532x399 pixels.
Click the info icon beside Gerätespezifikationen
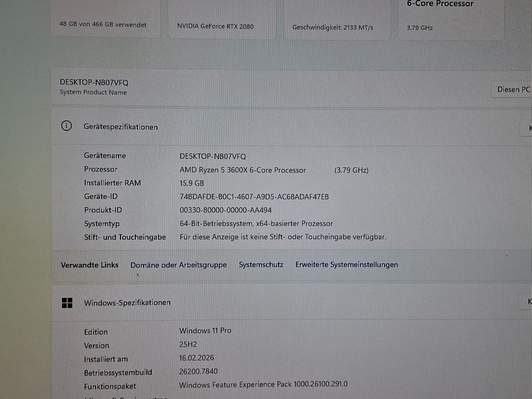[x=66, y=126]
